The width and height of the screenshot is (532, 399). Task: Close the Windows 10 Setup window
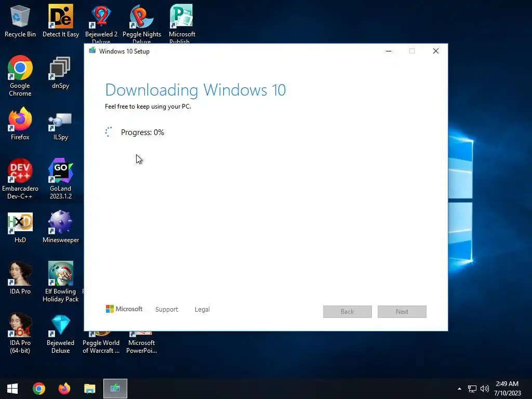[x=436, y=51]
